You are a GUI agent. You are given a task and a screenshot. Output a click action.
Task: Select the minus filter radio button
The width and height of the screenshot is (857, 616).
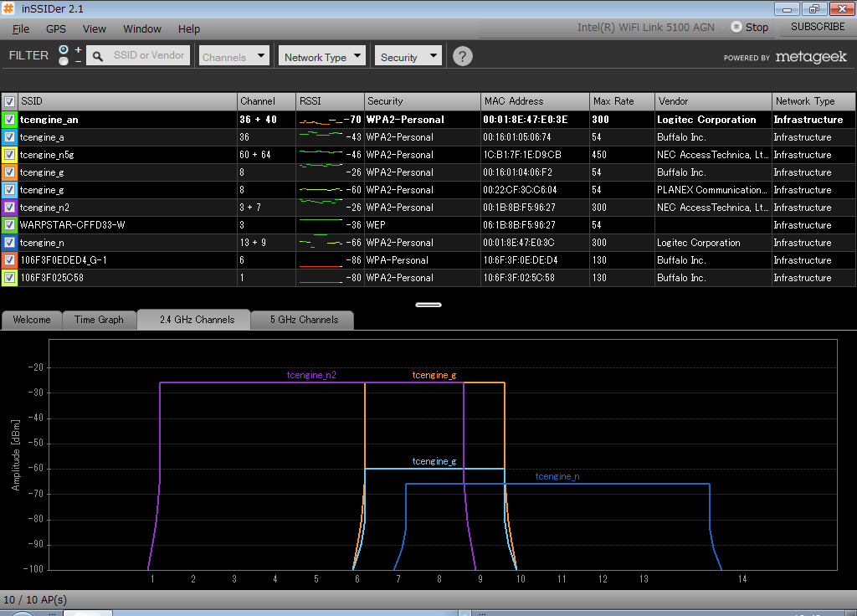tap(64, 60)
